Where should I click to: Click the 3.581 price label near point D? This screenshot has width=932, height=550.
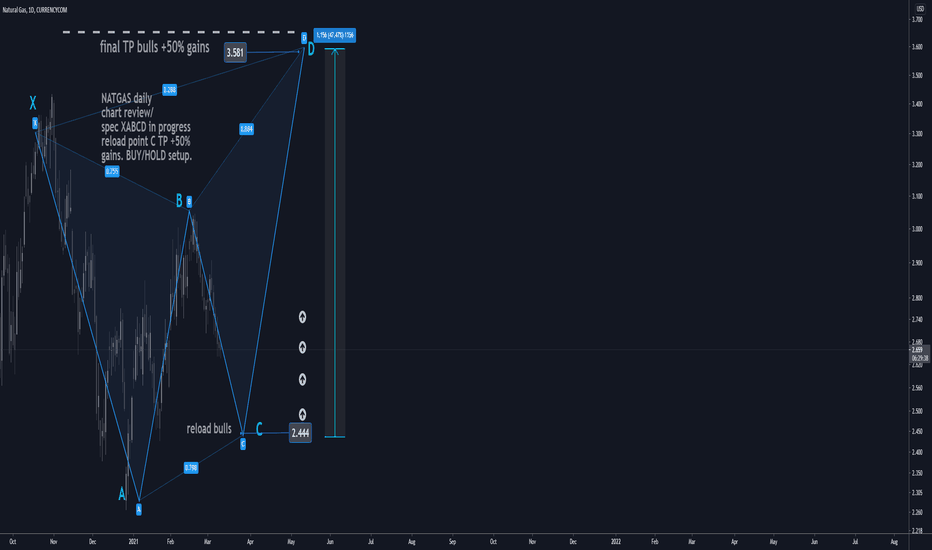tap(235, 52)
